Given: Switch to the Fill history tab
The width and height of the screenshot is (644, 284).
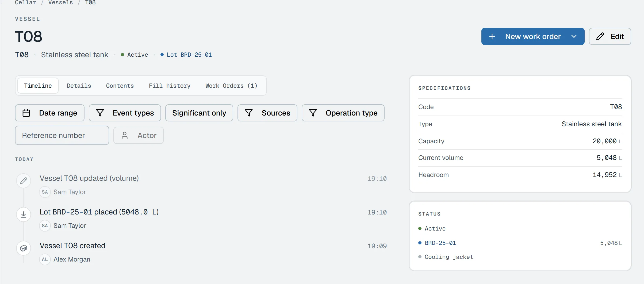Looking at the screenshot, I should (170, 86).
